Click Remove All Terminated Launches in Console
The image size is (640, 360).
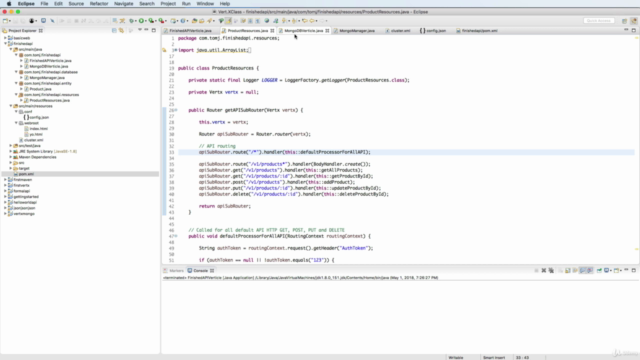(x=551, y=270)
